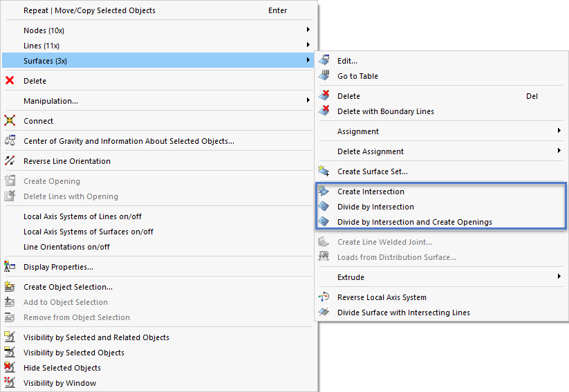Click the Reverse Local Axis System icon

coord(324,297)
